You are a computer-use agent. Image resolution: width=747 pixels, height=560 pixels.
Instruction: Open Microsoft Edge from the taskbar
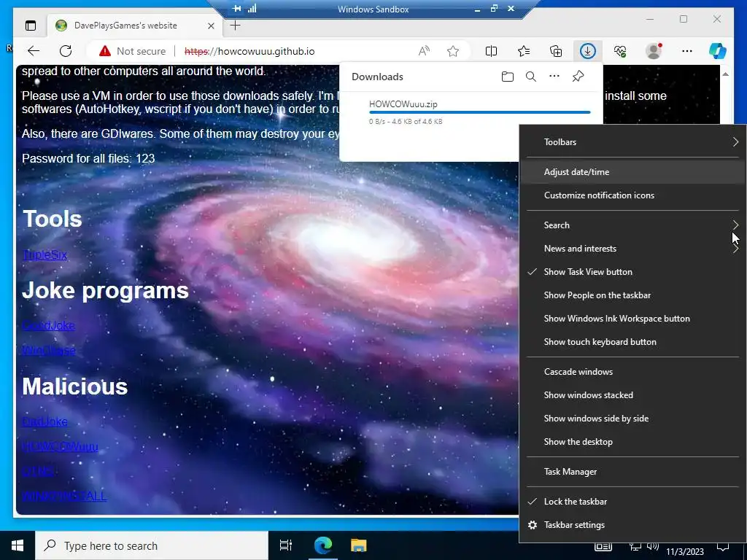coord(323,545)
